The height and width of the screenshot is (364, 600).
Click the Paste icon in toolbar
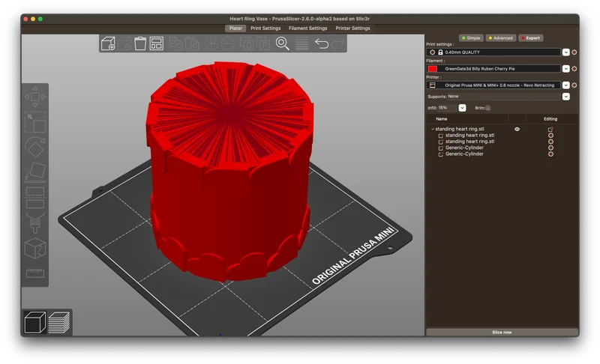[x=192, y=43]
